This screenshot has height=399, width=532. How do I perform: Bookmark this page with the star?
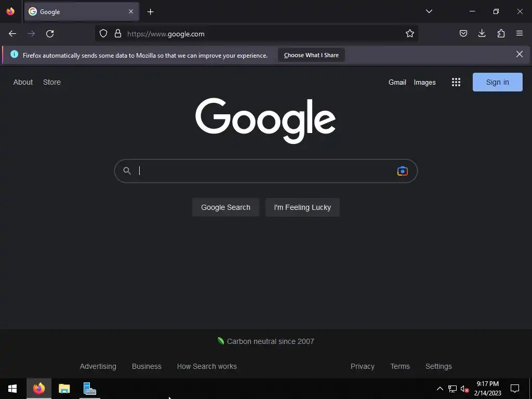coord(410,34)
